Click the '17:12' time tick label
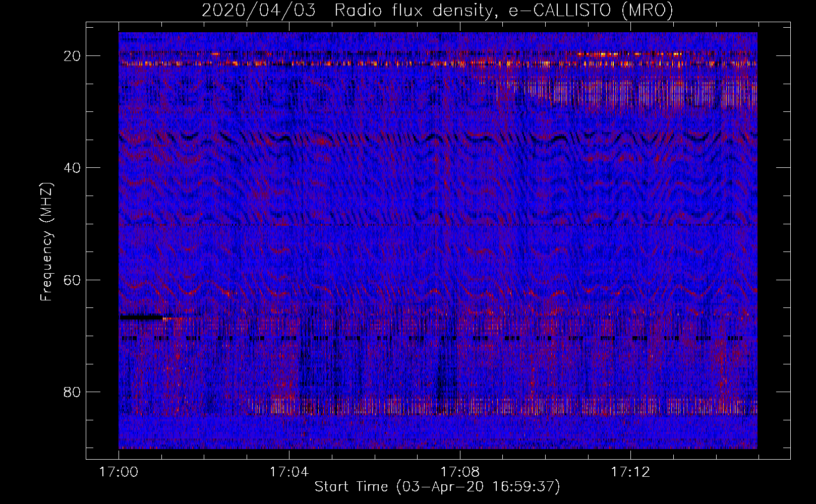This screenshot has width=816, height=504. point(630,472)
